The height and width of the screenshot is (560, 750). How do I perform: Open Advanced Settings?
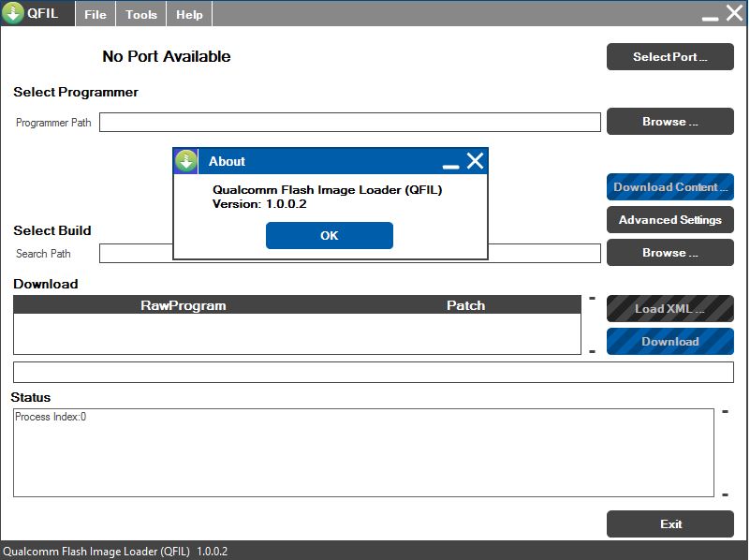pos(670,219)
